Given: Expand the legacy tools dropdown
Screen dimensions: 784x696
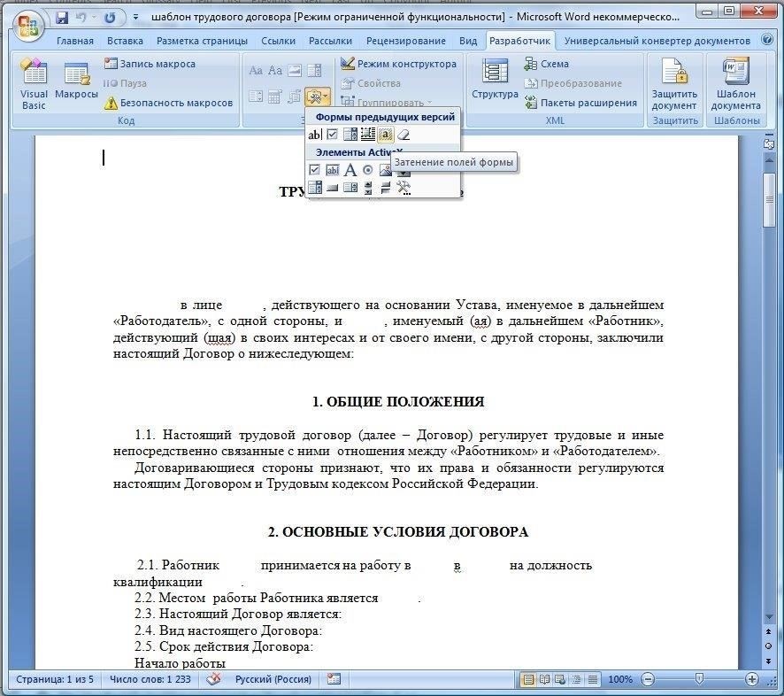Looking at the screenshot, I should coord(318,97).
